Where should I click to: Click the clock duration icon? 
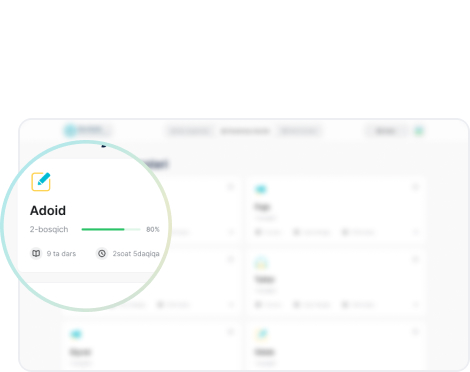pyautogui.click(x=102, y=253)
